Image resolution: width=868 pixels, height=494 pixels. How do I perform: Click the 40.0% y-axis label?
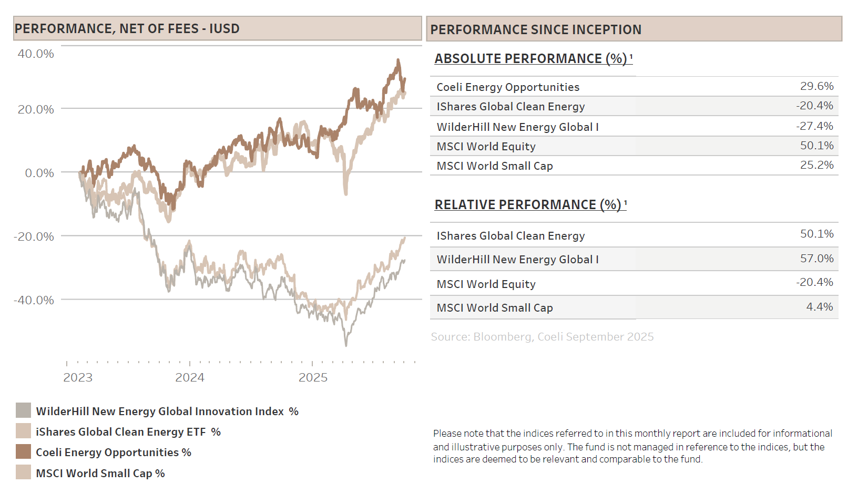point(36,54)
